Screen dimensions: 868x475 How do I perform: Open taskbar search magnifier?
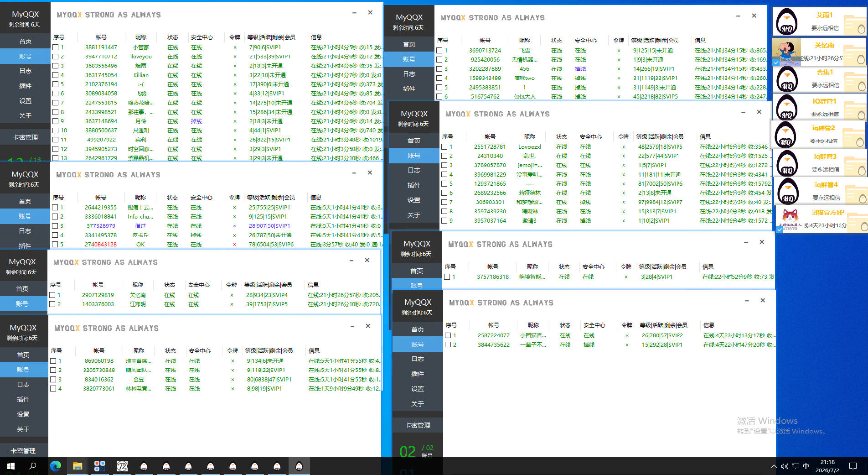click(x=33, y=466)
